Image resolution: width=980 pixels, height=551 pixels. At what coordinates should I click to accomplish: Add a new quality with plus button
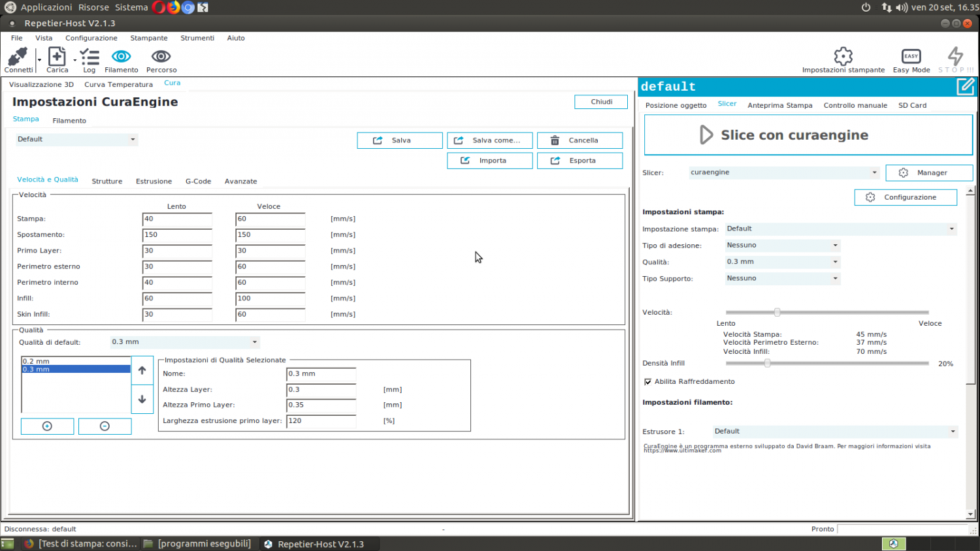coord(47,426)
